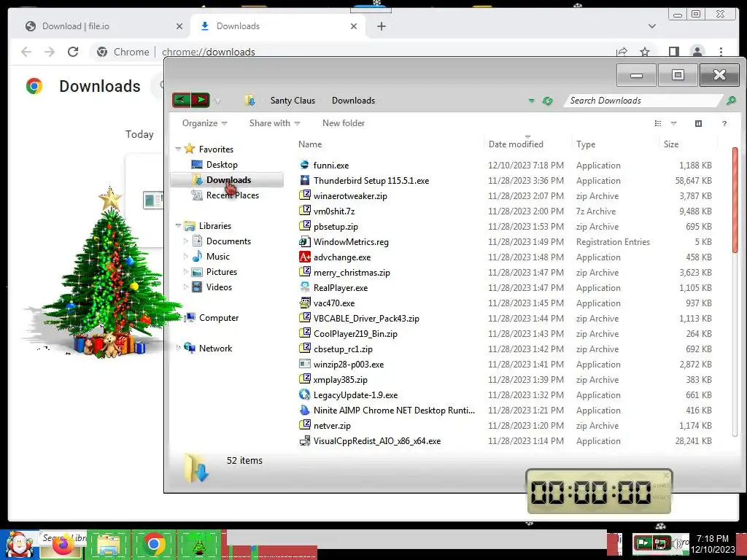
Task: Close the timer gadget
Action: 666,475
